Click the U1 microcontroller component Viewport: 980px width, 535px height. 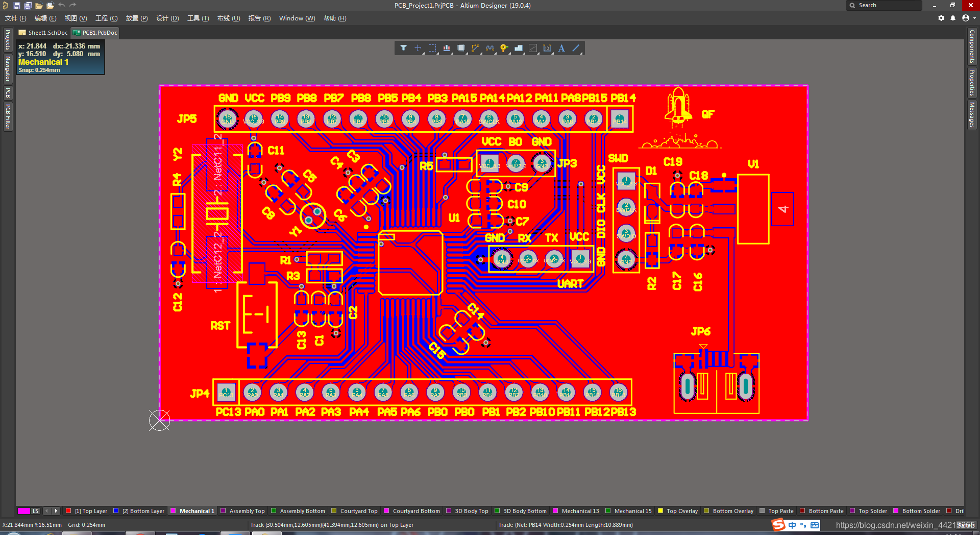pyautogui.click(x=410, y=263)
